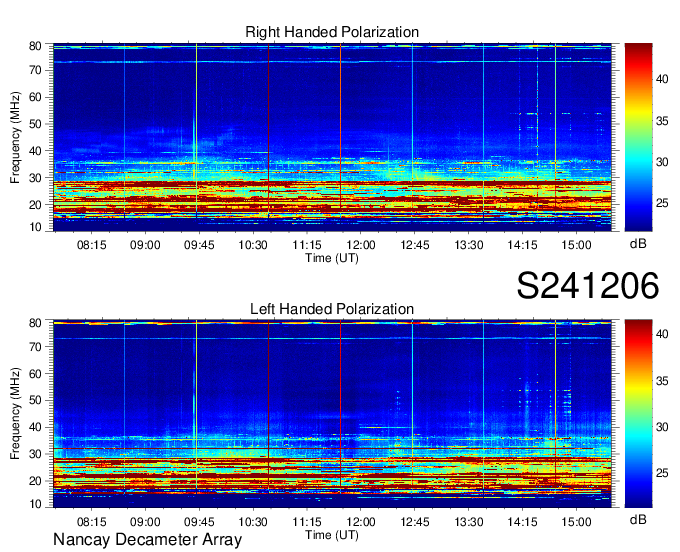Screen dimensions: 680x552
Task: Click the 10 frequency tick on lower plot
Action: pos(36,504)
